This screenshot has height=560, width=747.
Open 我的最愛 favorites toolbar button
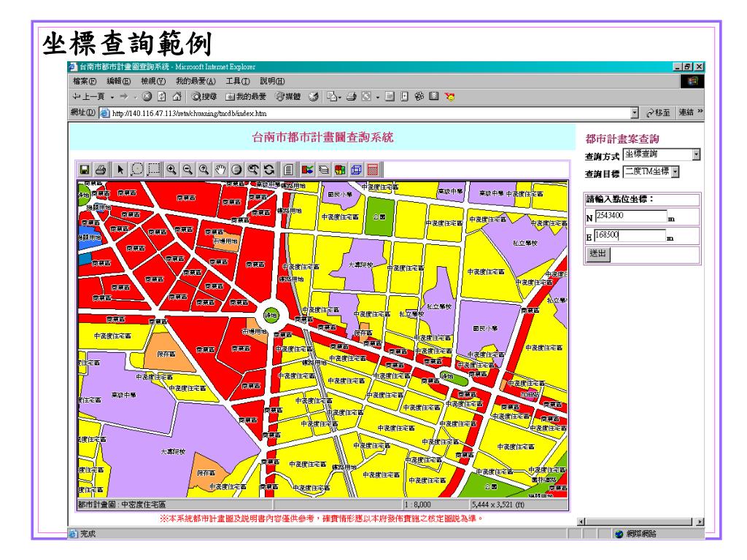pos(246,97)
